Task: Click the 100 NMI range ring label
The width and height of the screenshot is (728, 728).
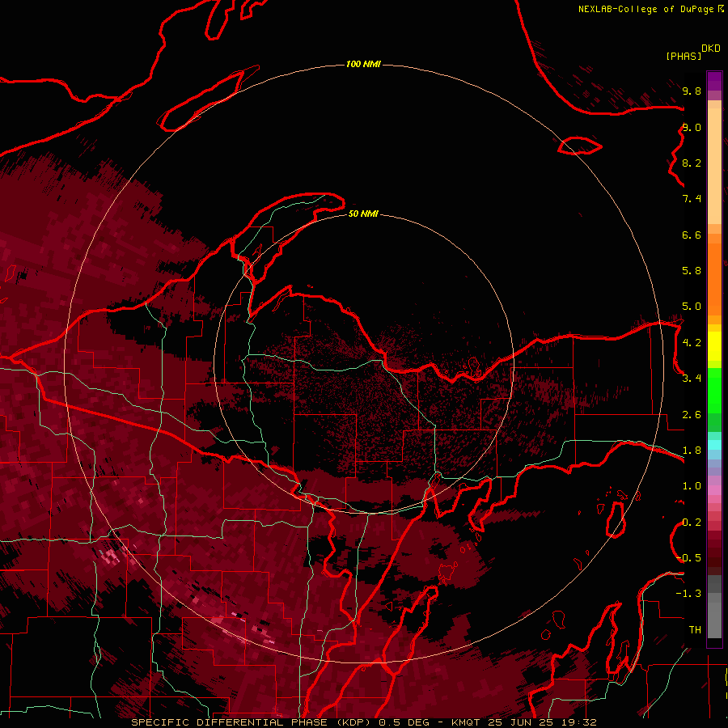Action: tap(363, 64)
